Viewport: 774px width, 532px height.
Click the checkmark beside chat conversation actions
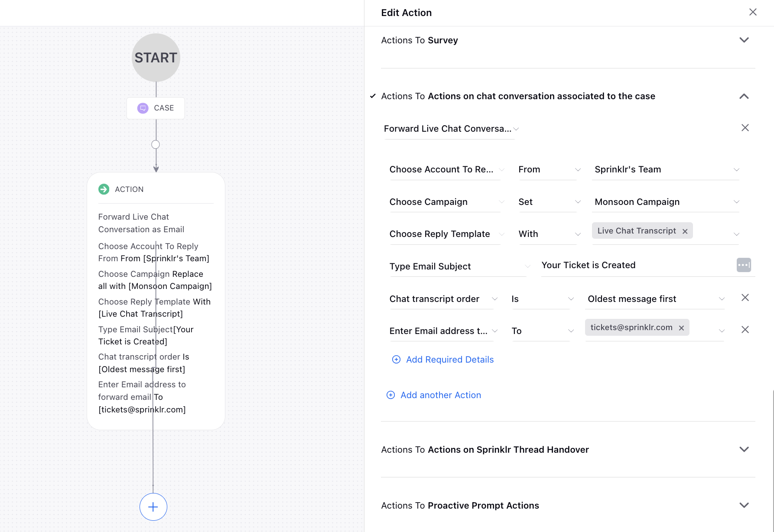point(373,96)
